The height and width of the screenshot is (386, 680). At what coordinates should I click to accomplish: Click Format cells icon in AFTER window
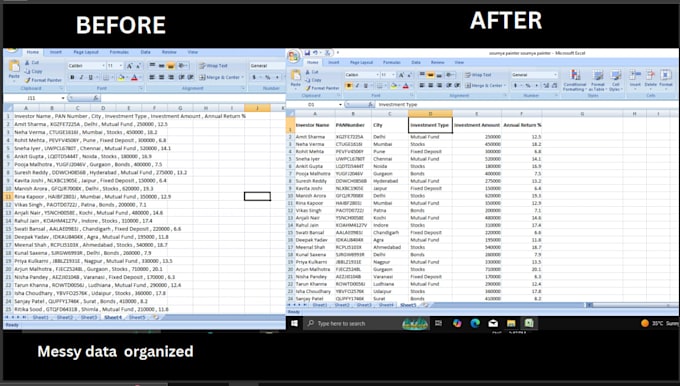pos(666,78)
